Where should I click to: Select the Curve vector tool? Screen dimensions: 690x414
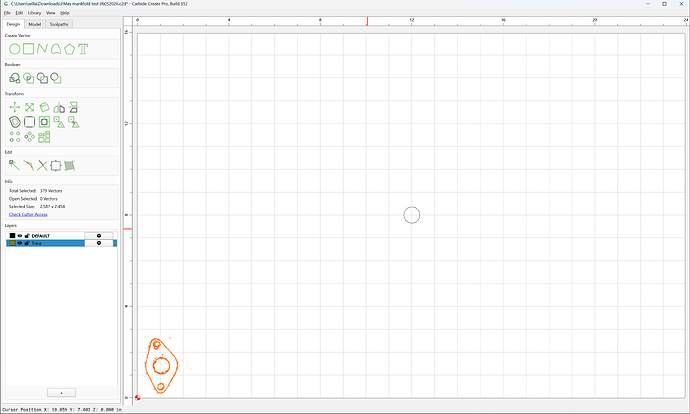(x=56, y=49)
